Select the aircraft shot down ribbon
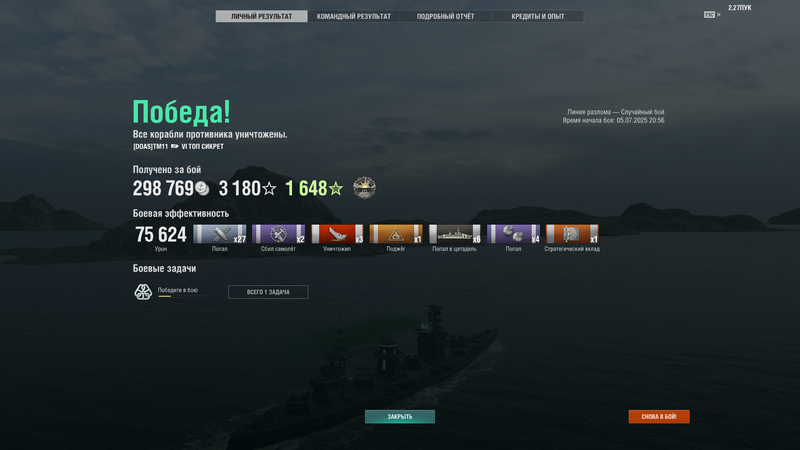Image resolution: width=800 pixels, height=450 pixels. pos(279,234)
